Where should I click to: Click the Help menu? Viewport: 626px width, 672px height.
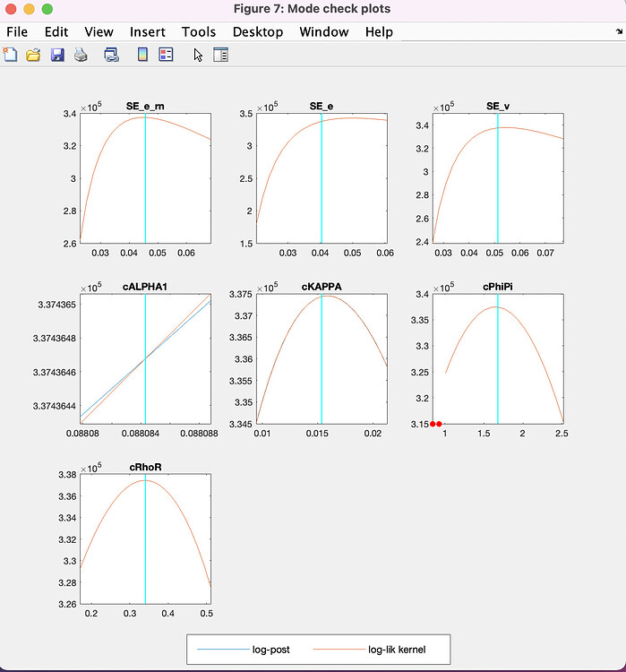[379, 31]
